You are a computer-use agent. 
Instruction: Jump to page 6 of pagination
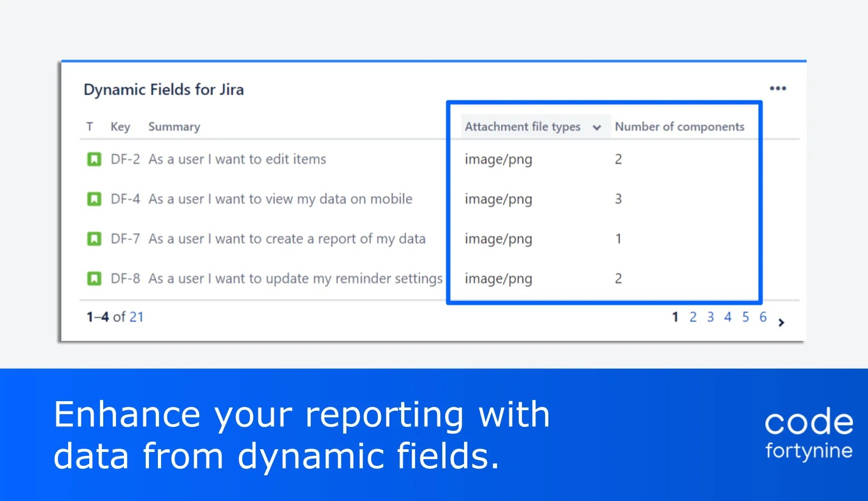(x=763, y=317)
